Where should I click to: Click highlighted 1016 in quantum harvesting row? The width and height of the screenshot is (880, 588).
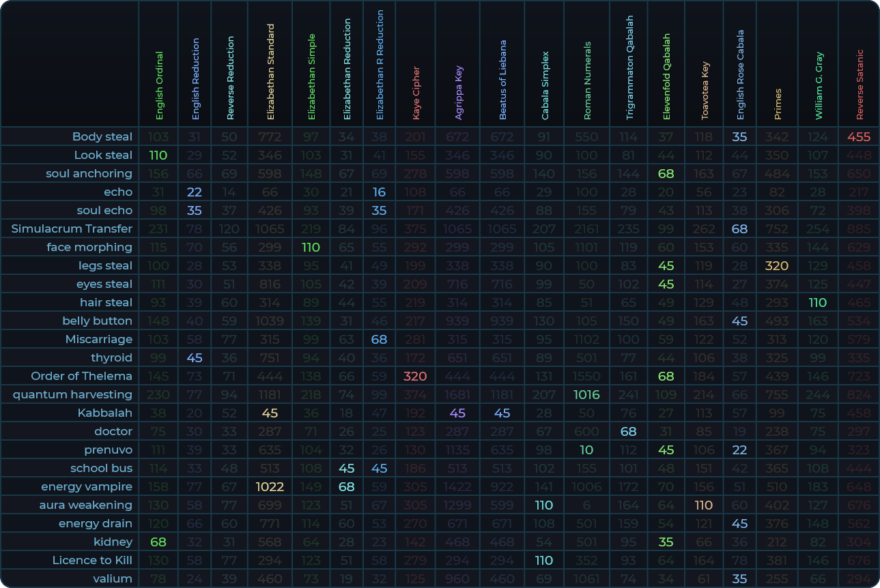pyautogui.click(x=586, y=394)
